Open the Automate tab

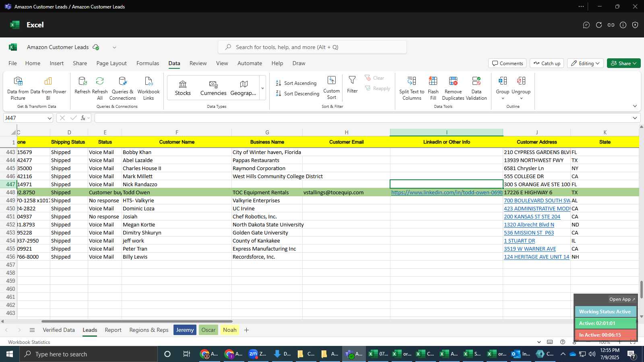[x=250, y=64]
